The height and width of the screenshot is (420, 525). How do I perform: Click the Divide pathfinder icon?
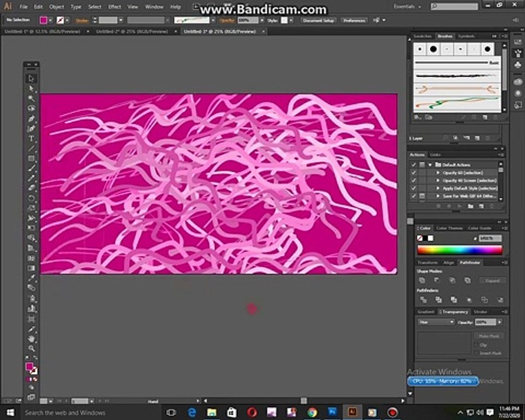point(423,300)
